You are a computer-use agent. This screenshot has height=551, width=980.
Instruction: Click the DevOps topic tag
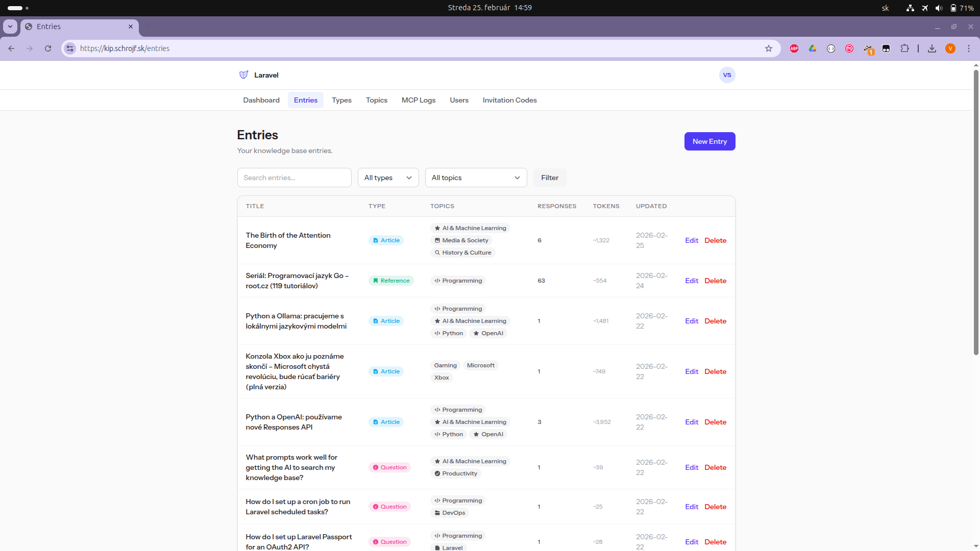tap(450, 513)
